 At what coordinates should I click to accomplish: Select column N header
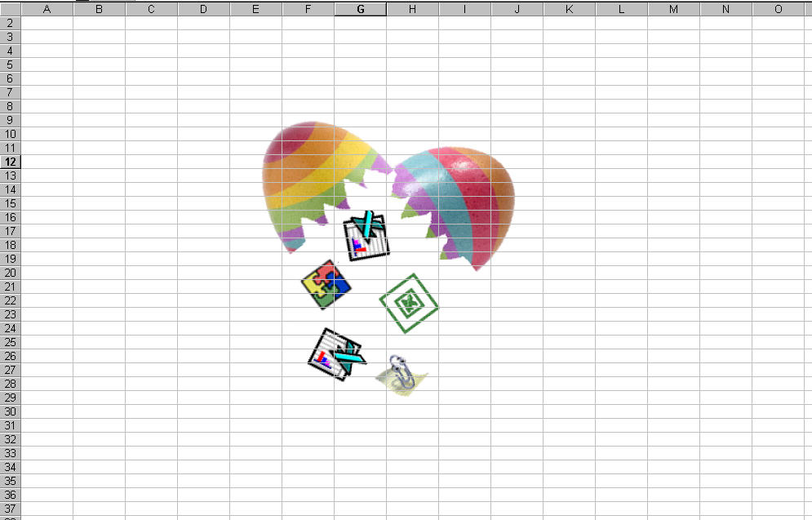click(726, 9)
